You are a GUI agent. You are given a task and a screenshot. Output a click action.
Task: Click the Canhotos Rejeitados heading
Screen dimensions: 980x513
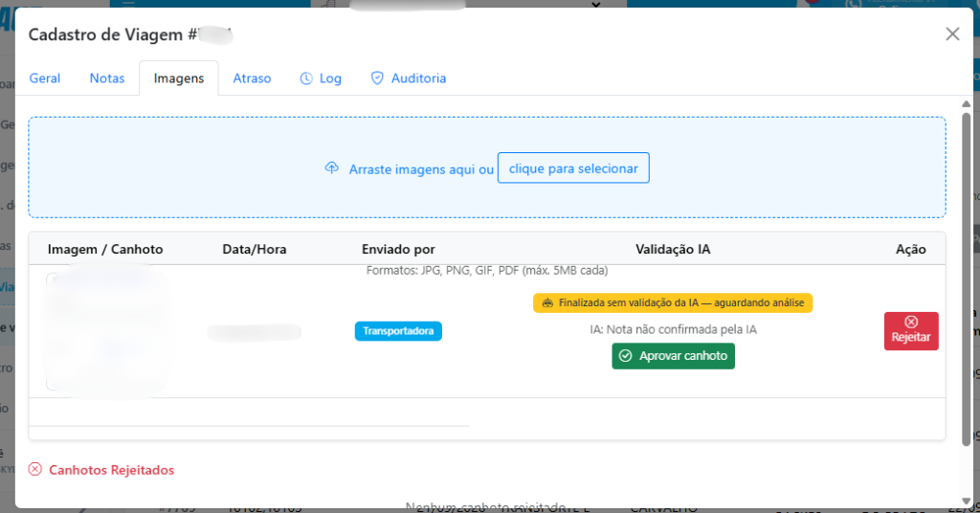click(111, 470)
